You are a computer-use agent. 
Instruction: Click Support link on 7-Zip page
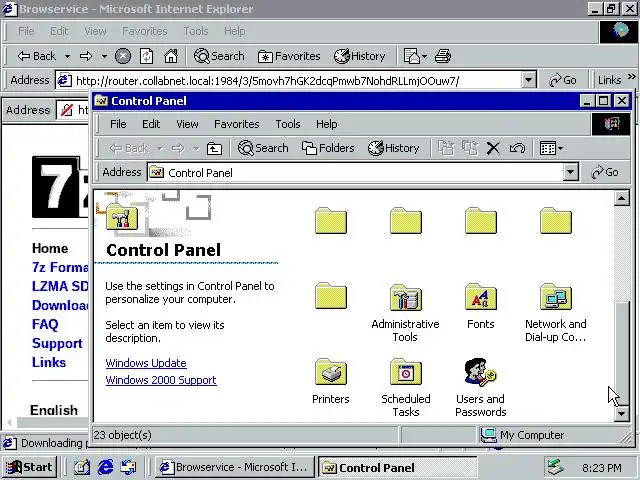coord(57,343)
